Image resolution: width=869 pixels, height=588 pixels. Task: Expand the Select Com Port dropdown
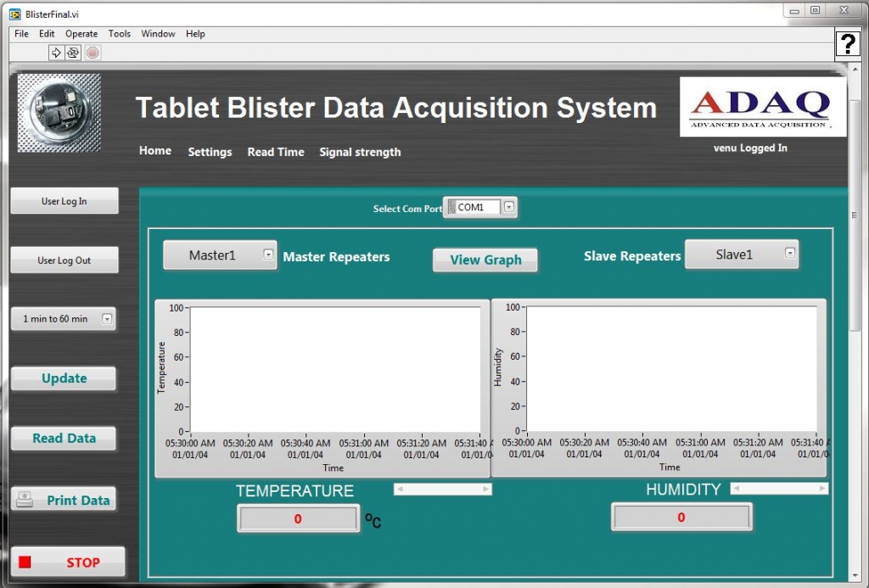509,207
